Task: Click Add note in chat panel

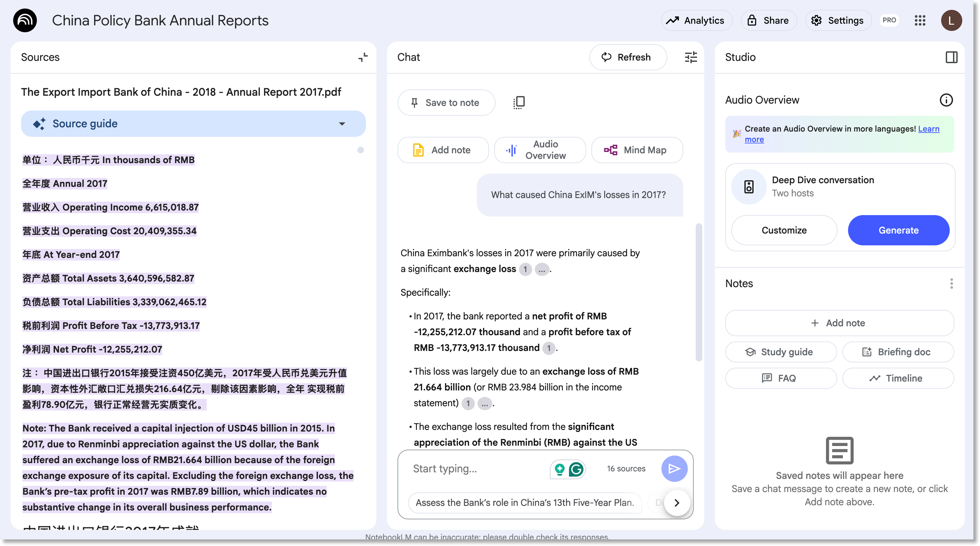Action: click(443, 150)
